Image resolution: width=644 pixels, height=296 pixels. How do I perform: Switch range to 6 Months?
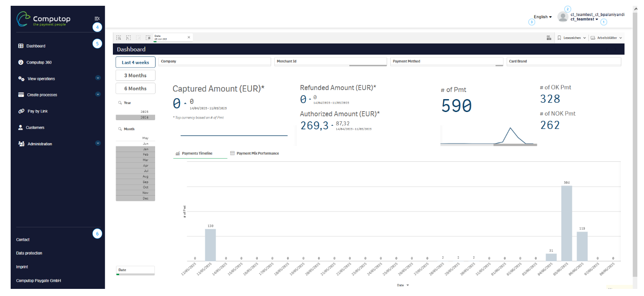coord(135,88)
